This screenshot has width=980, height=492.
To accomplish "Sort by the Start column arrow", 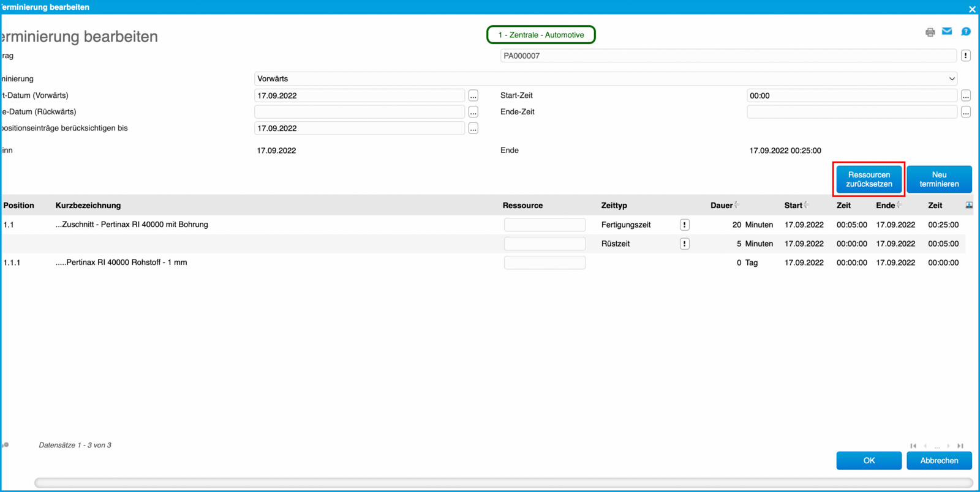I will 807,205.
